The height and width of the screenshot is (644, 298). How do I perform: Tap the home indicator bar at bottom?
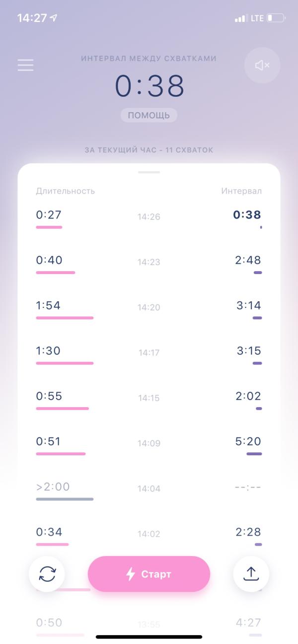(x=149, y=637)
